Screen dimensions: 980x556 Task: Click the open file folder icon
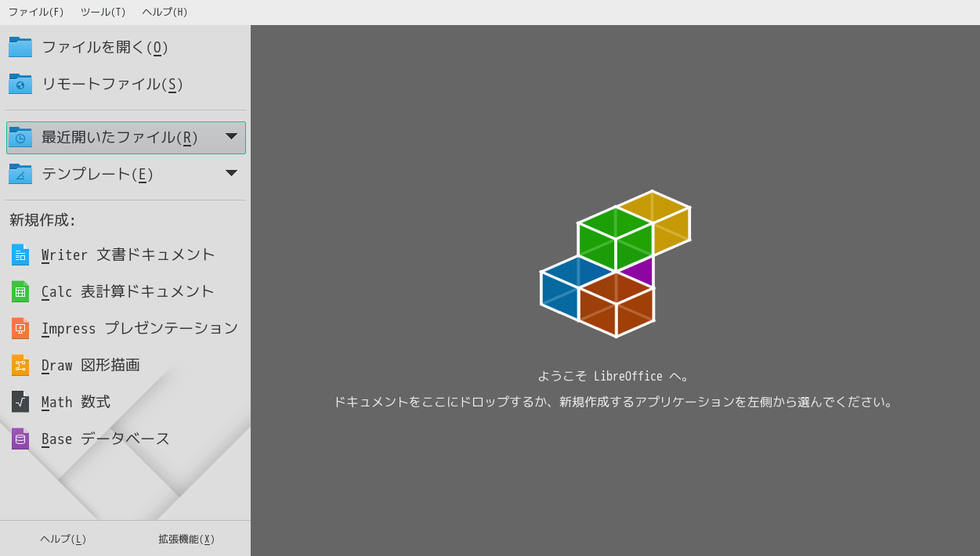[20, 47]
